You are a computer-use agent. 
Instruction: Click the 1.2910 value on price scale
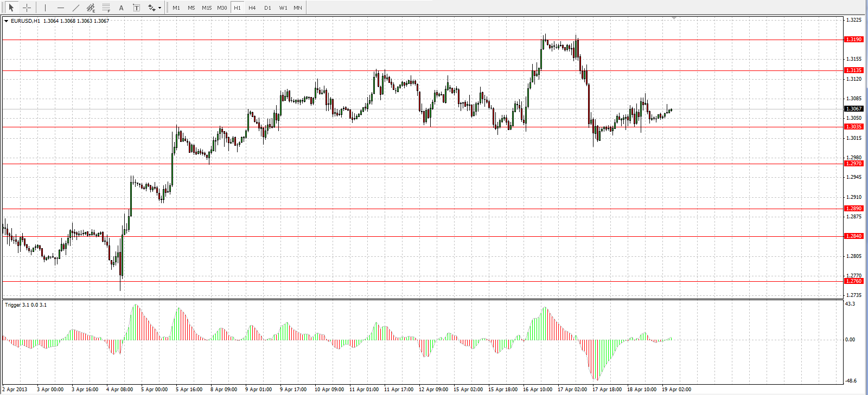(x=854, y=197)
